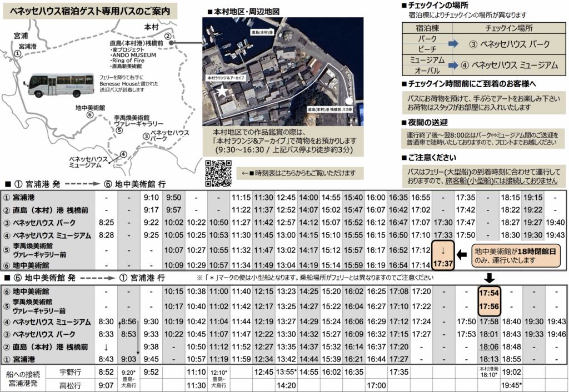Click the large black down arrow above 17:54

click(x=489, y=277)
